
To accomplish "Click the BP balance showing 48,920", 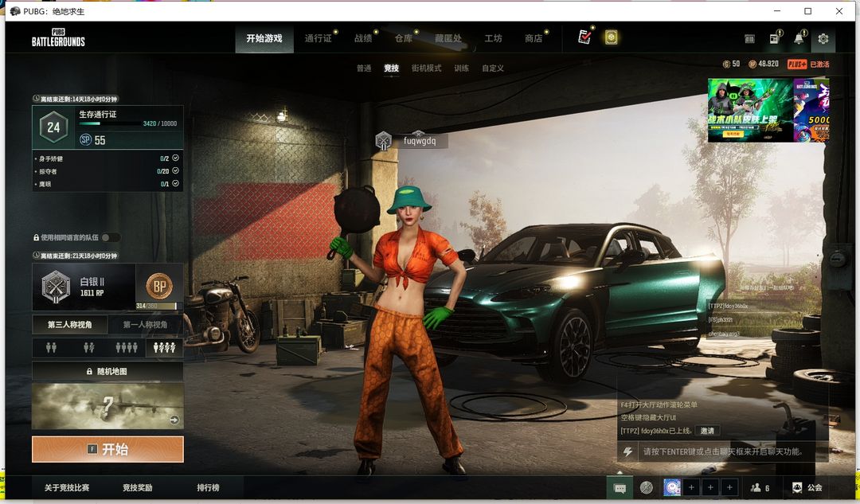I will point(764,64).
